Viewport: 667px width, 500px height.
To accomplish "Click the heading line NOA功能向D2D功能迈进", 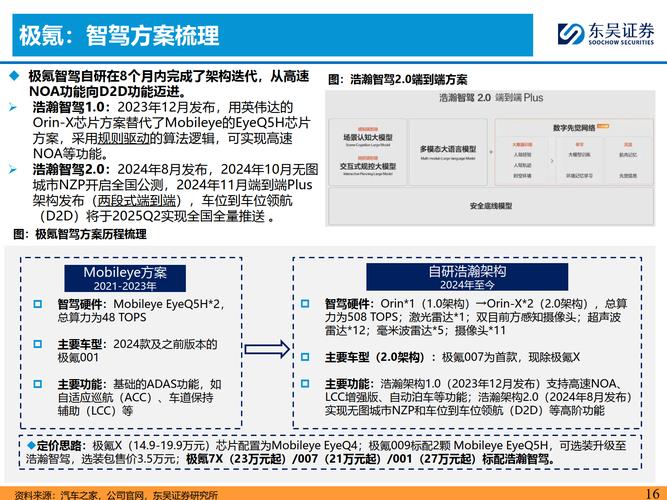I will point(107,91).
